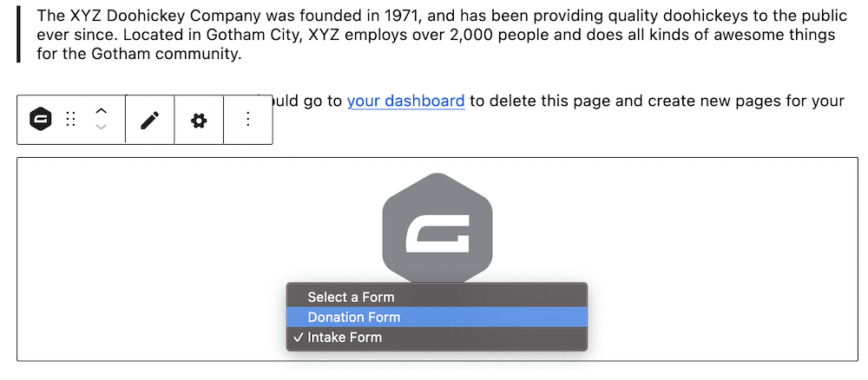Open block settings with the gear icon
Viewport: 868px width, 380px height.
point(199,120)
